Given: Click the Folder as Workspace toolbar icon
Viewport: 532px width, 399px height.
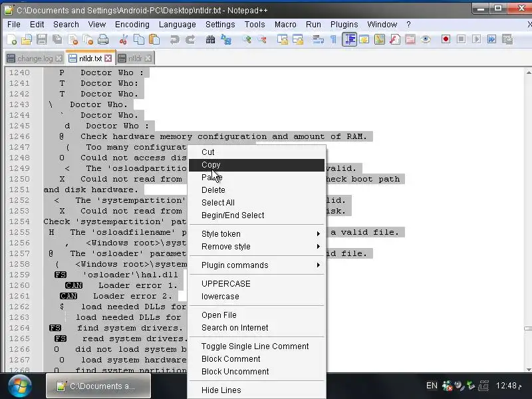Looking at the screenshot, I should 410,40.
